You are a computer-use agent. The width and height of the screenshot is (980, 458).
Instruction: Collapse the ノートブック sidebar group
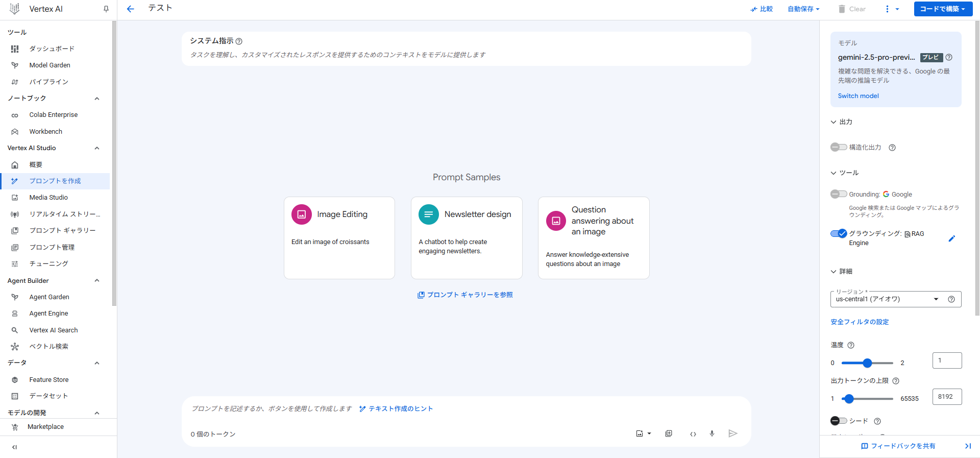coord(97,99)
